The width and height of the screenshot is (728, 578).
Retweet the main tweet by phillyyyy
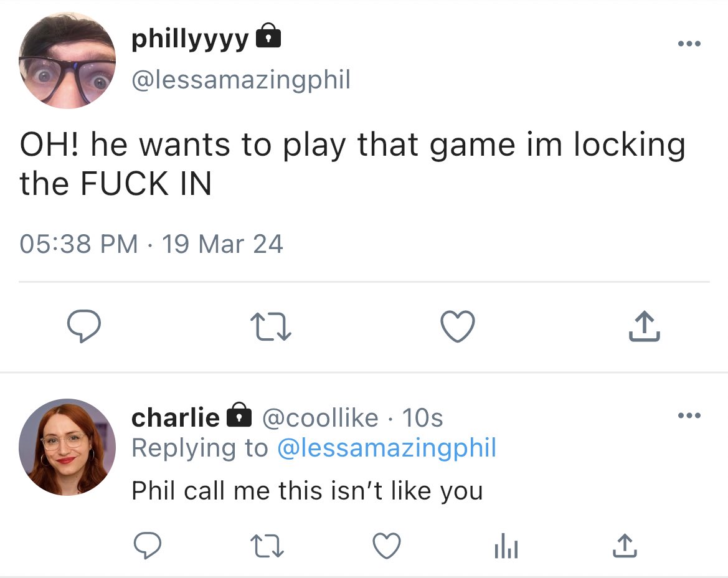point(271,326)
